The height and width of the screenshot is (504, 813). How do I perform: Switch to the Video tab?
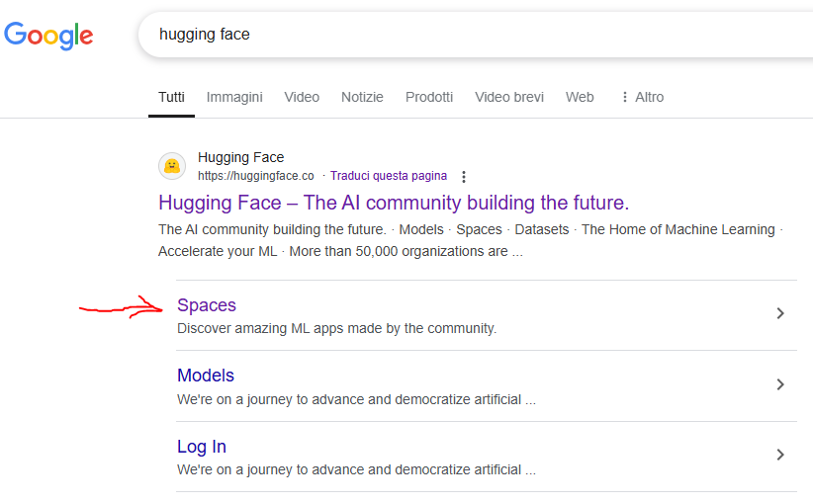[x=302, y=97]
